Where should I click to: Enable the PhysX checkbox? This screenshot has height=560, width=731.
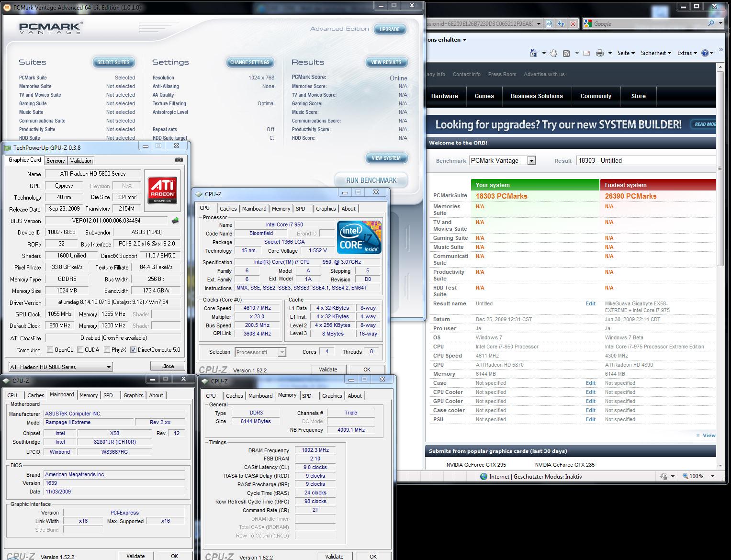click(107, 350)
